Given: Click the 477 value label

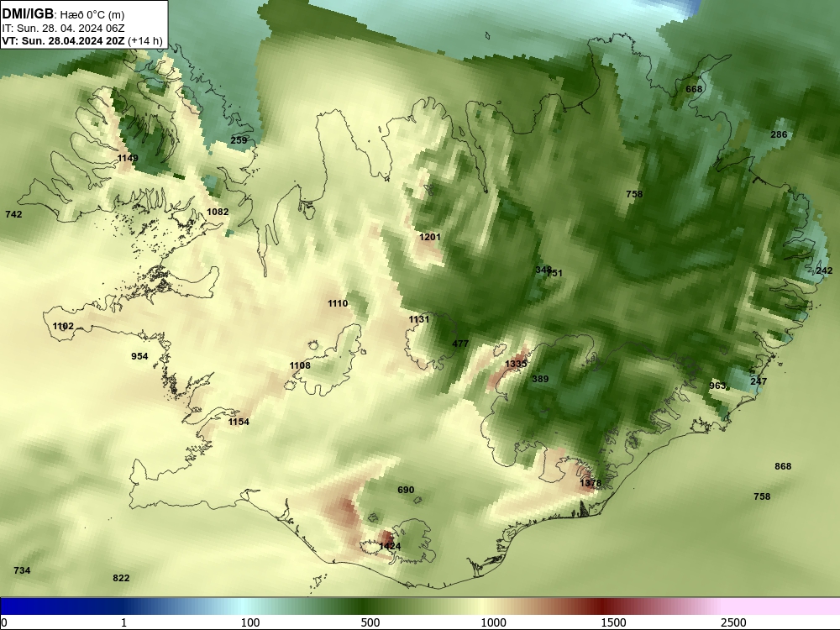Looking at the screenshot, I should pos(460,344).
